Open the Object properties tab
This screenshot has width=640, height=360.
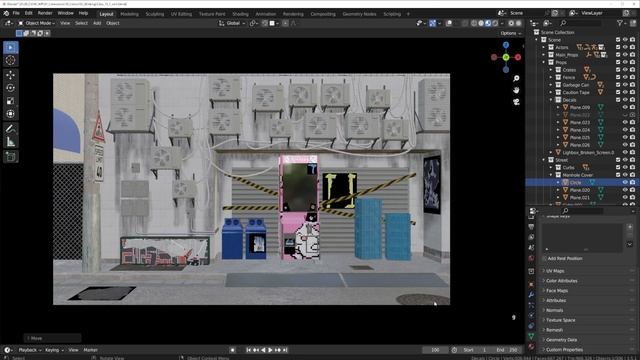[x=531, y=284]
